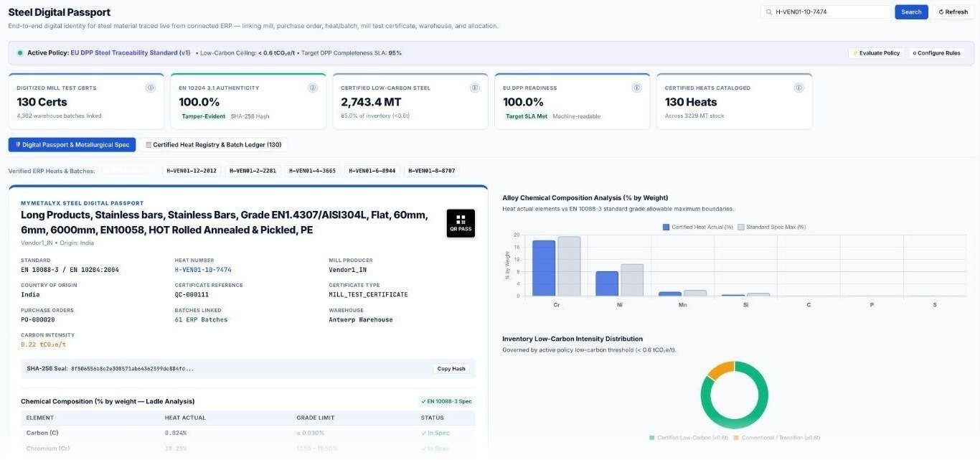Click the 130 Certs value
Screen dimensions: 980x460
point(42,102)
